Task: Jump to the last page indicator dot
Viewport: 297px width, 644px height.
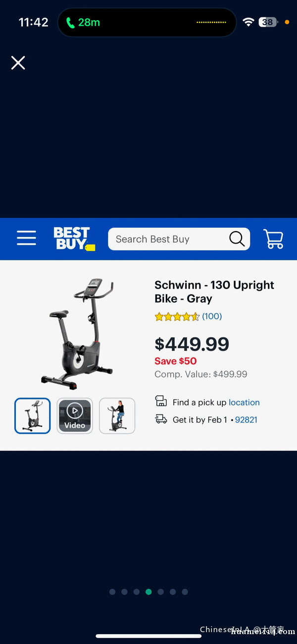Action: (185, 592)
